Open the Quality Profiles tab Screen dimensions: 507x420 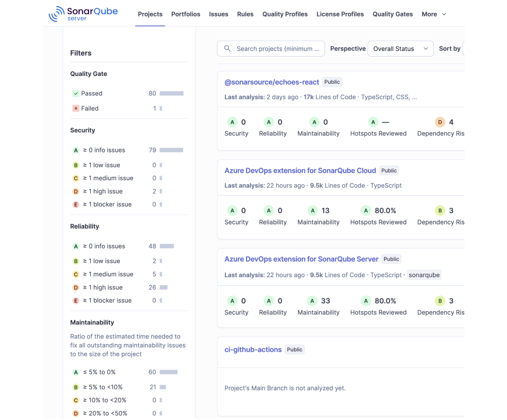point(285,14)
